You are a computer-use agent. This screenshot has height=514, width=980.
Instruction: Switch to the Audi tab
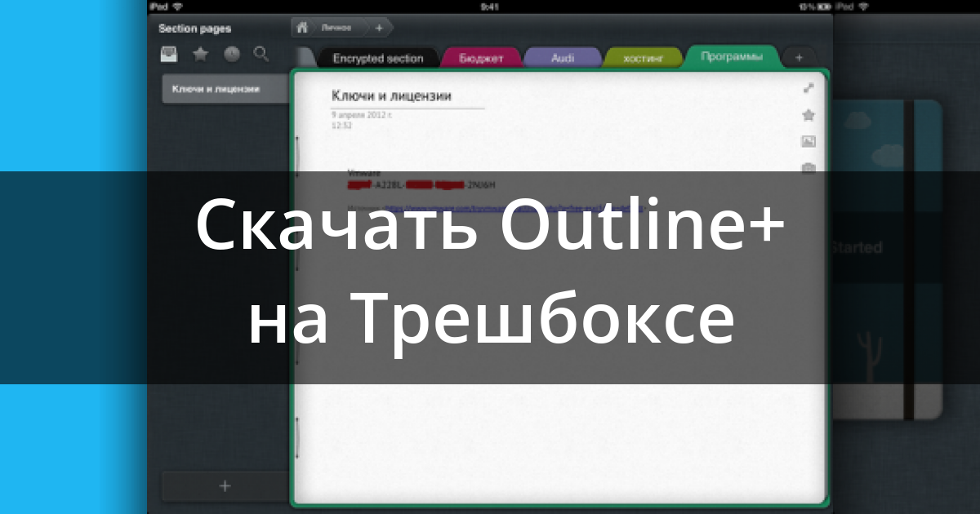[563, 59]
